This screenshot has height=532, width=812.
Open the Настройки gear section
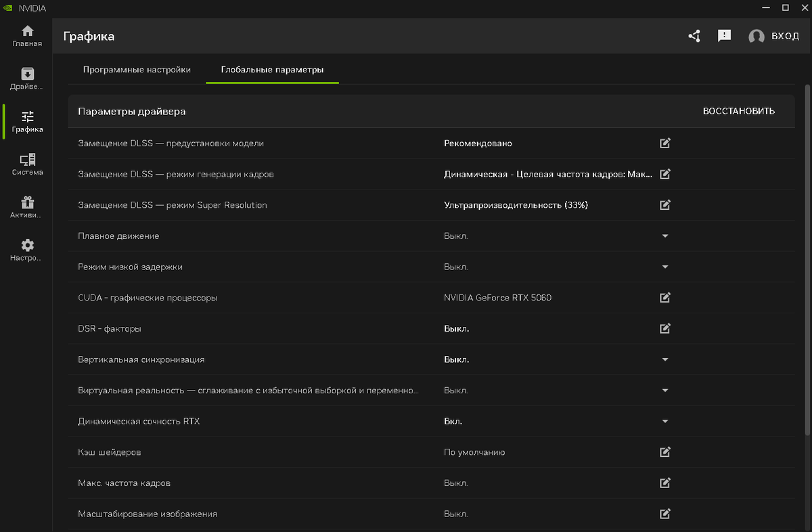coord(27,250)
